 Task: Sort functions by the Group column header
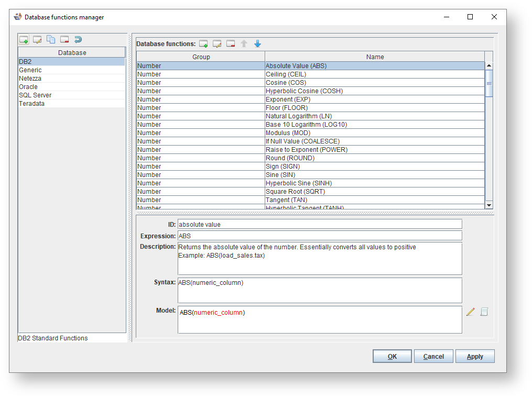(201, 57)
